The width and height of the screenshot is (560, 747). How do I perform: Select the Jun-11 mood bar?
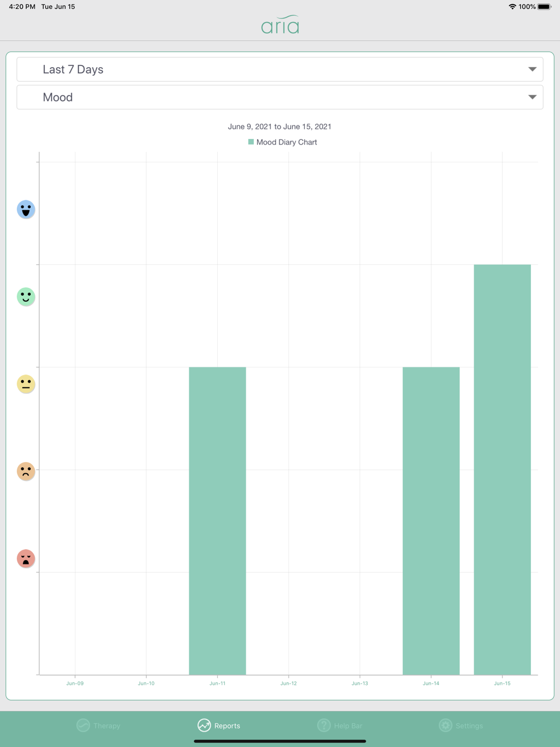(x=217, y=521)
